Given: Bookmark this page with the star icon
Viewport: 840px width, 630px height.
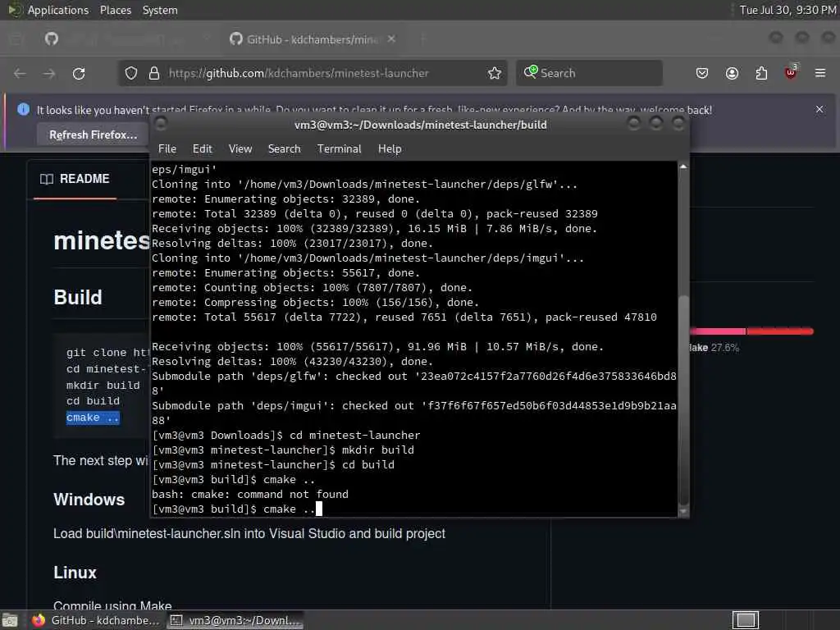Looking at the screenshot, I should [x=495, y=73].
